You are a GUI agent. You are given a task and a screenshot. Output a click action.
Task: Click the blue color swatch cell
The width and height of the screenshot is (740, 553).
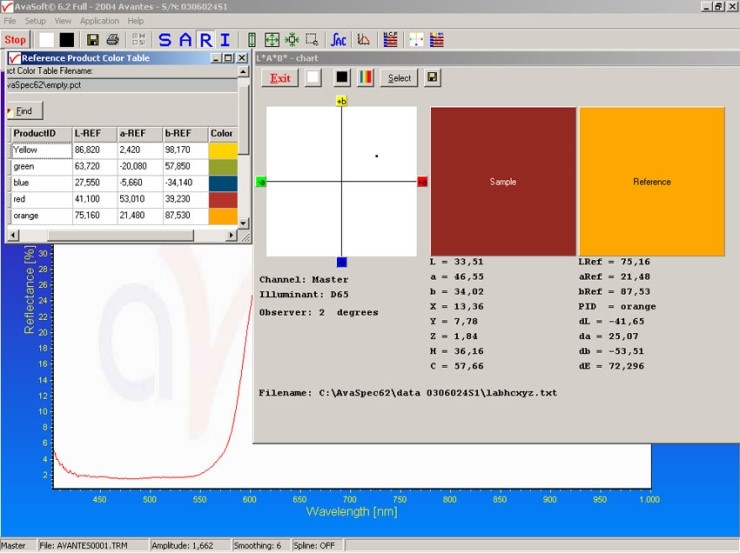pyautogui.click(x=223, y=183)
